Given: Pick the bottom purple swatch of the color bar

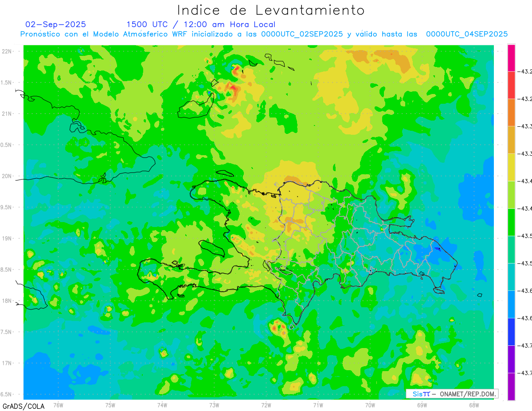Looking at the screenshot, I should pyautogui.click(x=511, y=387).
